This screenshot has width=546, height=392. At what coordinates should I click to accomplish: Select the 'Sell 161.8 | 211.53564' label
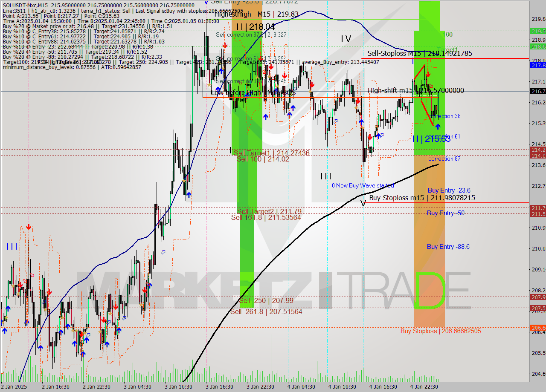point(266,217)
